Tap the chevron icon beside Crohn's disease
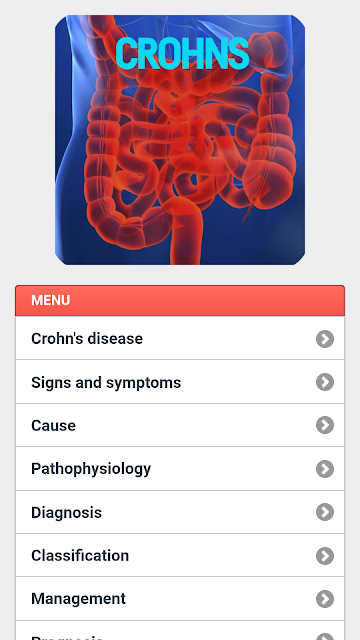Viewport: 360px width, 640px height. pos(324,339)
